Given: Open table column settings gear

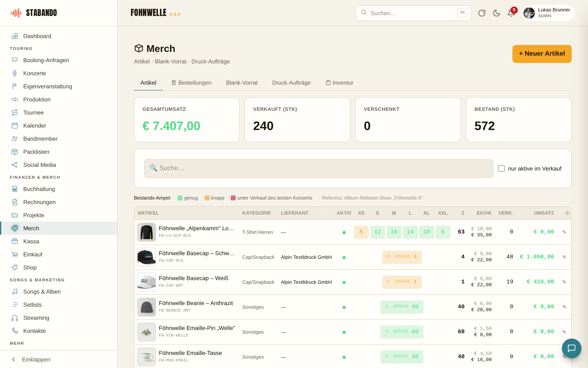Looking at the screenshot, I should point(567,213).
